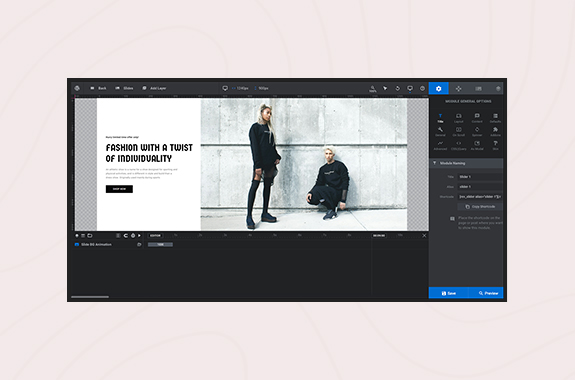This screenshot has width=575, height=380.
Task: Select the Layout options icon
Action: pyautogui.click(x=458, y=118)
